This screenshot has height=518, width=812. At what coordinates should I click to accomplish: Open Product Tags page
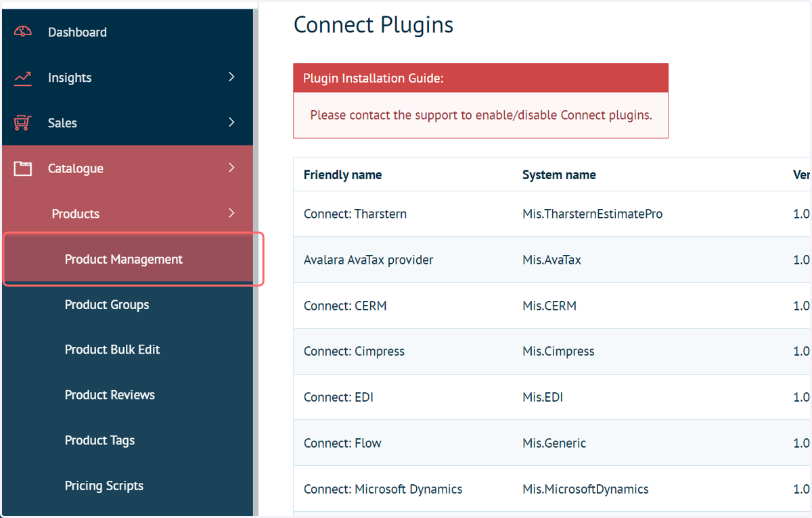99,440
